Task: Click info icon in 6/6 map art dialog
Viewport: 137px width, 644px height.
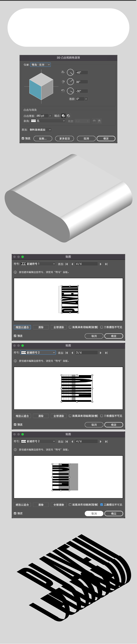Action: coord(15,272)
